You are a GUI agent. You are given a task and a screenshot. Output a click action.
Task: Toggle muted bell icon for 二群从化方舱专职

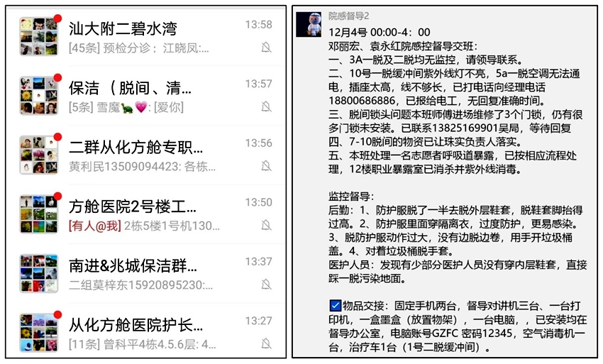click(x=266, y=166)
